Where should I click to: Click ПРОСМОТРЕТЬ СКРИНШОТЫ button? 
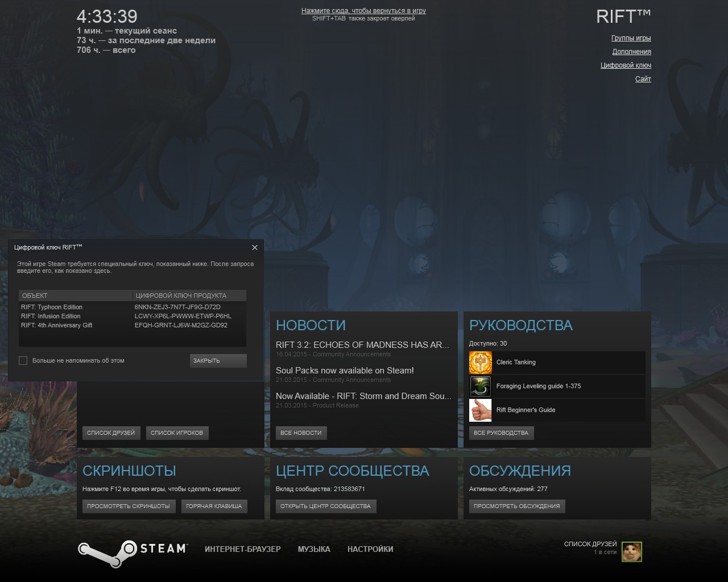tap(129, 506)
